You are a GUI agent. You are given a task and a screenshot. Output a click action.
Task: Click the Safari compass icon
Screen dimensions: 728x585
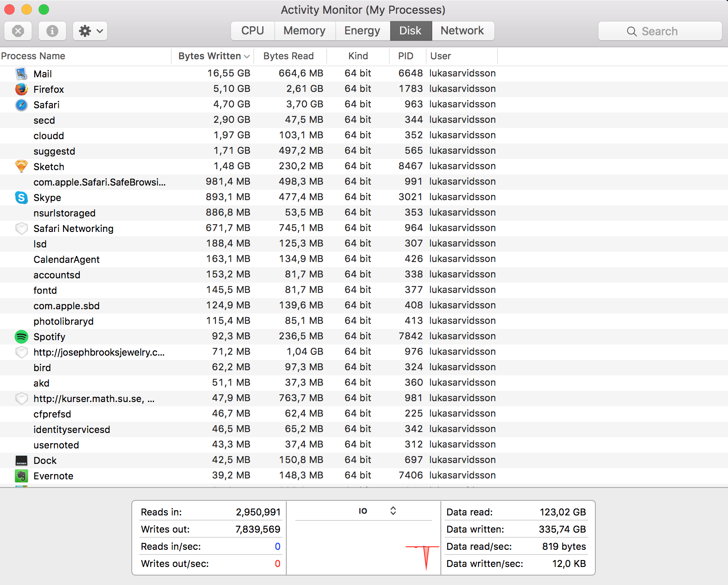click(21, 104)
